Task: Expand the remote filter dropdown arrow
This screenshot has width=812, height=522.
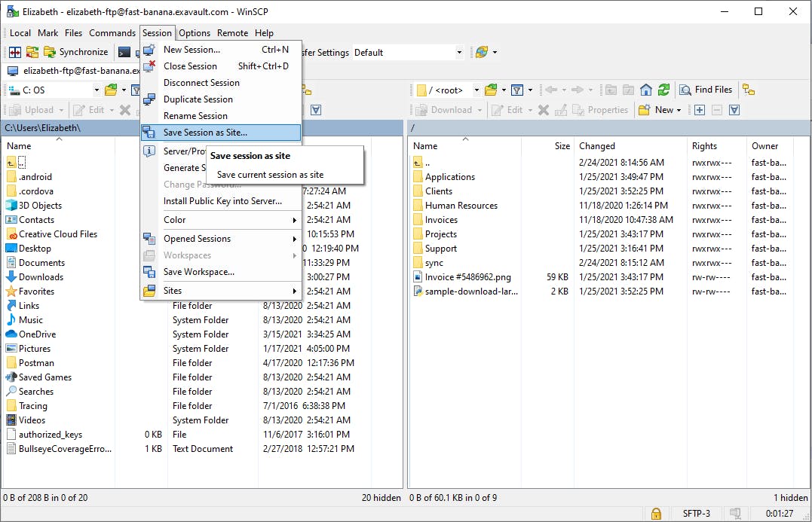Action: 530,90
